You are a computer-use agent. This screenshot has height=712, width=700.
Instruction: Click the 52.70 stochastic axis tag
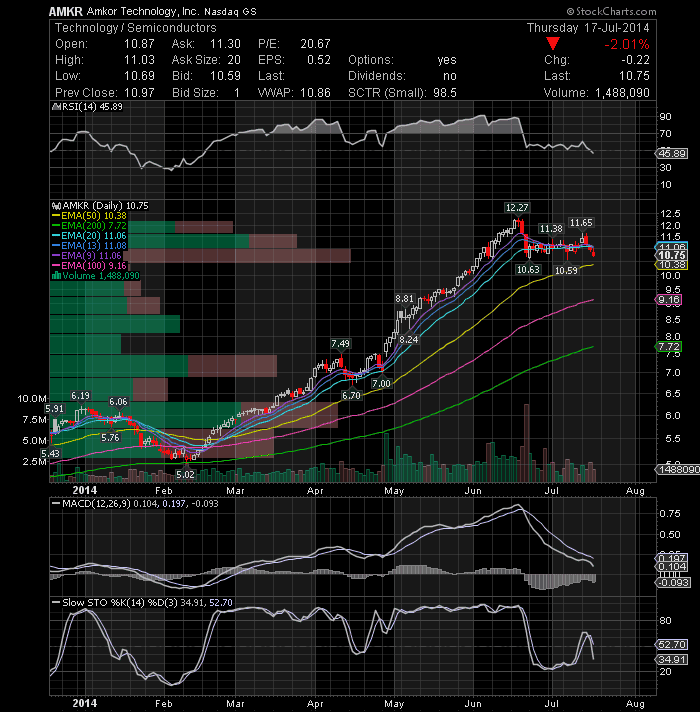[x=672, y=645]
